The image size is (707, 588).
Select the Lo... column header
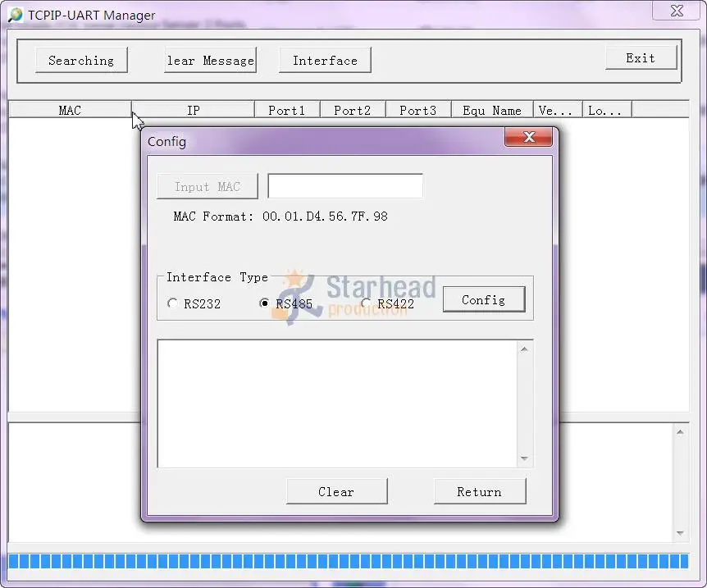coord(608,110)
